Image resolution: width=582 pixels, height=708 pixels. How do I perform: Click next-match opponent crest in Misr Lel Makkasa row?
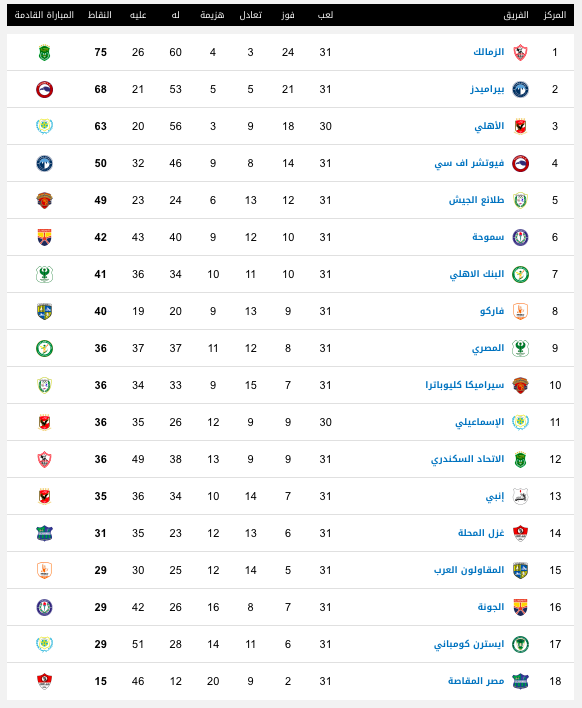click(x=44, y=682)
